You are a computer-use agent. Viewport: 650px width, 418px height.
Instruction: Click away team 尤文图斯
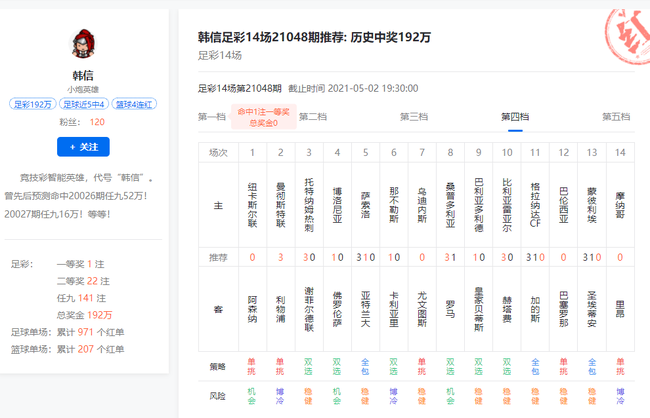422,309
